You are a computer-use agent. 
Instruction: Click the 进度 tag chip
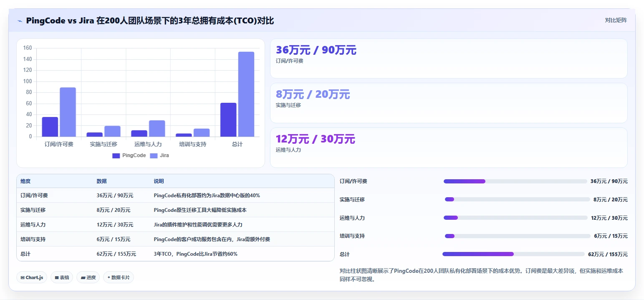click(88, 277)
